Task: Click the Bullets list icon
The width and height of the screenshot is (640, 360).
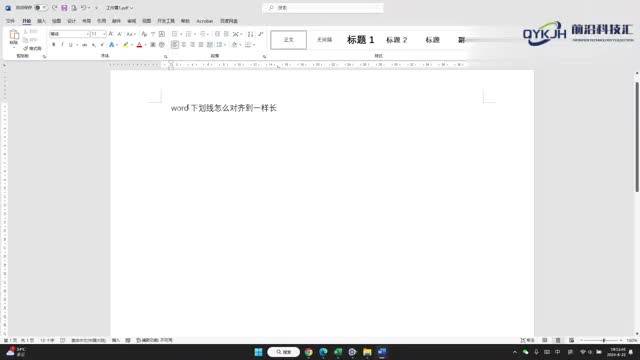Action: pos(175,34)
